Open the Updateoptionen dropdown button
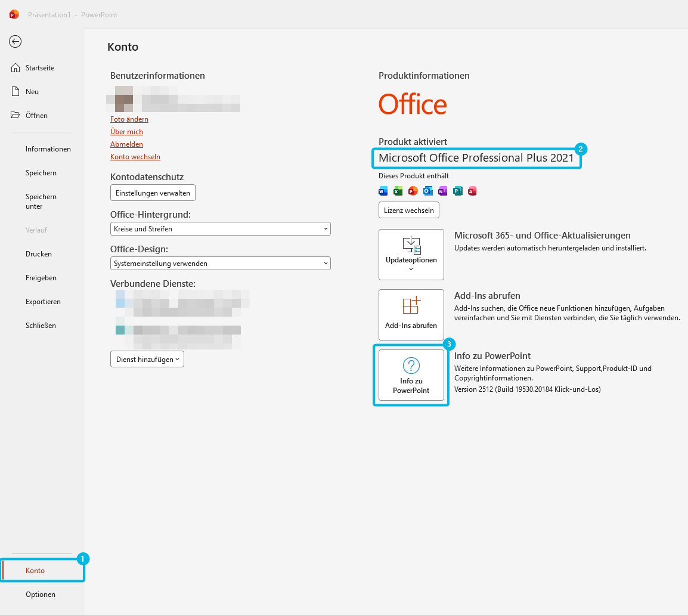 (411, 255)
